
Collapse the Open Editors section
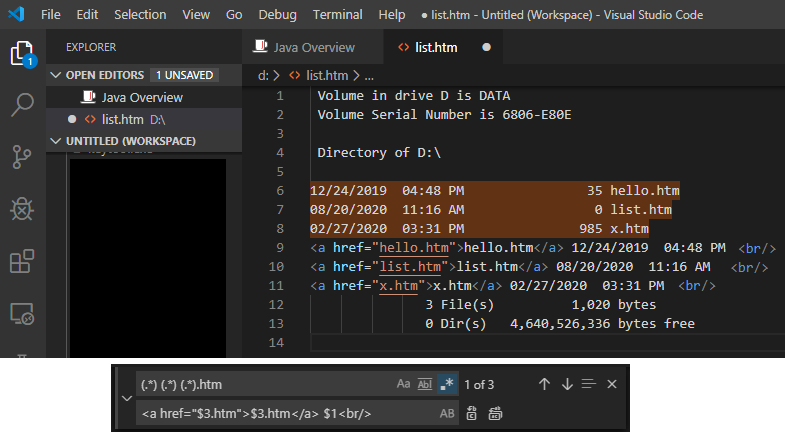(x=55, y=75)
